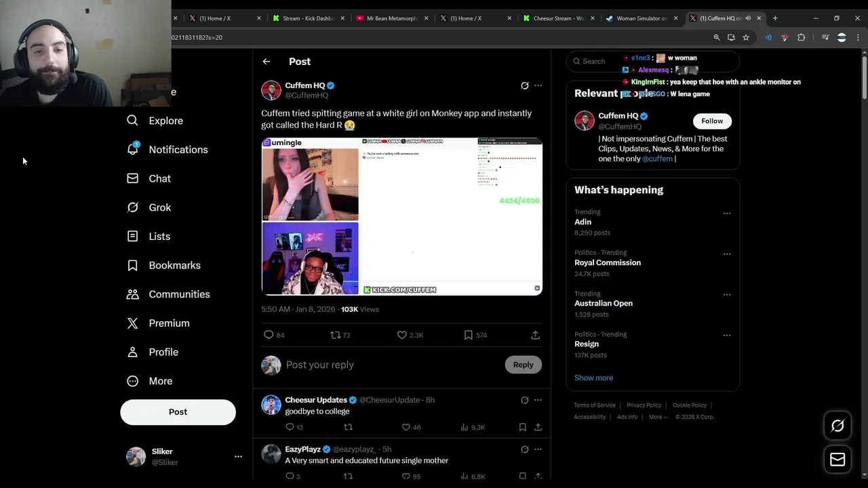Open the Australian Open trending topic
The image size is (868, 488).
[604, 304]
